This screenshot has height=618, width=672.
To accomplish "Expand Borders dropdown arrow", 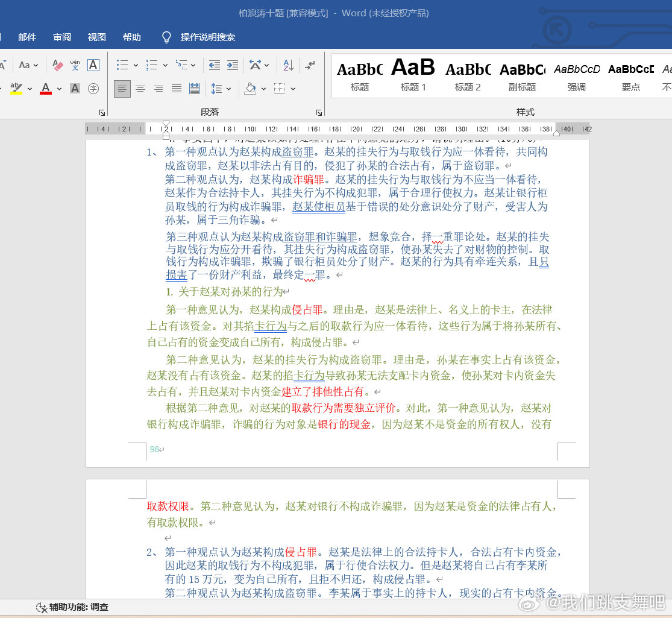I will [293, 89].
